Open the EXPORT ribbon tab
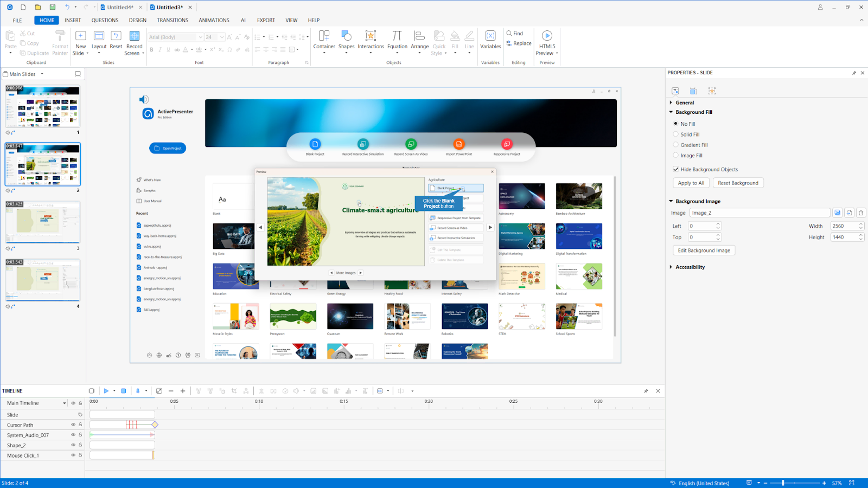Screen dimensions: 868x488 click(266, 20)
